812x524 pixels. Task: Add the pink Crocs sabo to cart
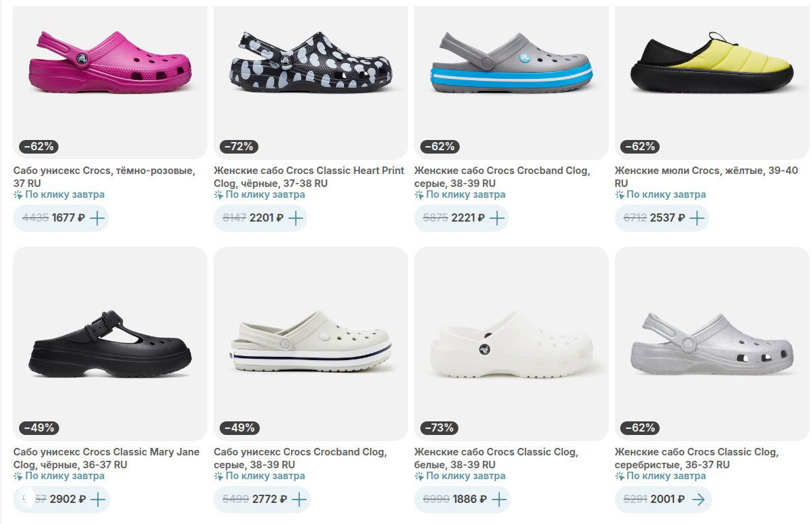click(96, 217)
